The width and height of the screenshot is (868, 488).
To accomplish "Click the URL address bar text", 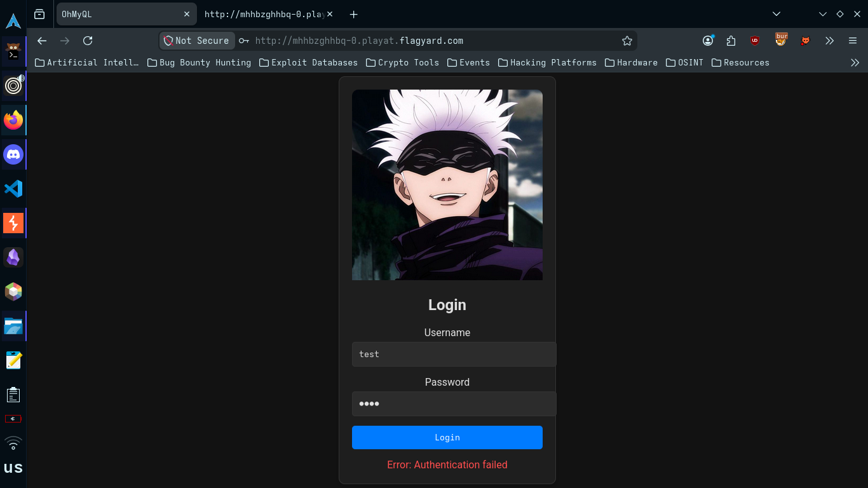I will (x=359, y=41).
